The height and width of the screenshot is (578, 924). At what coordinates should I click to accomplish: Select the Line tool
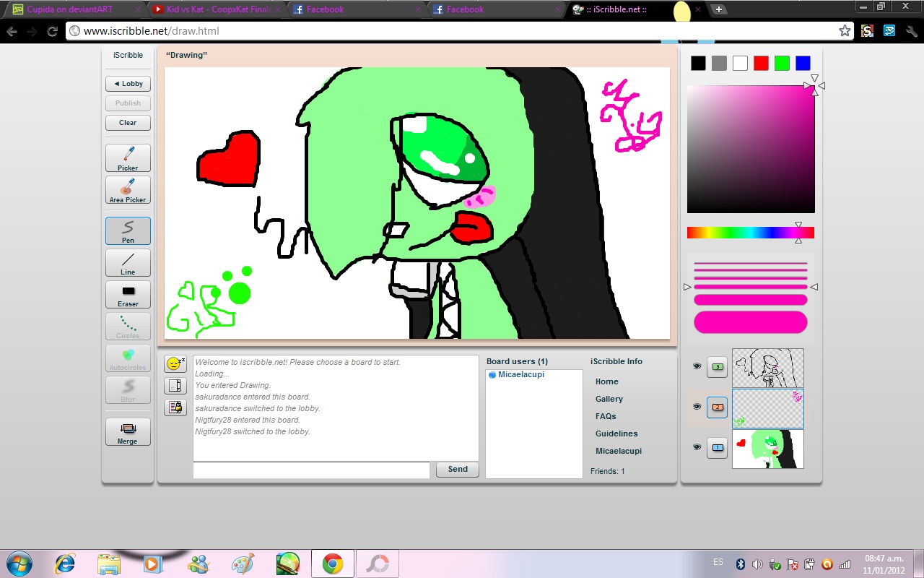tap(128, 263)
